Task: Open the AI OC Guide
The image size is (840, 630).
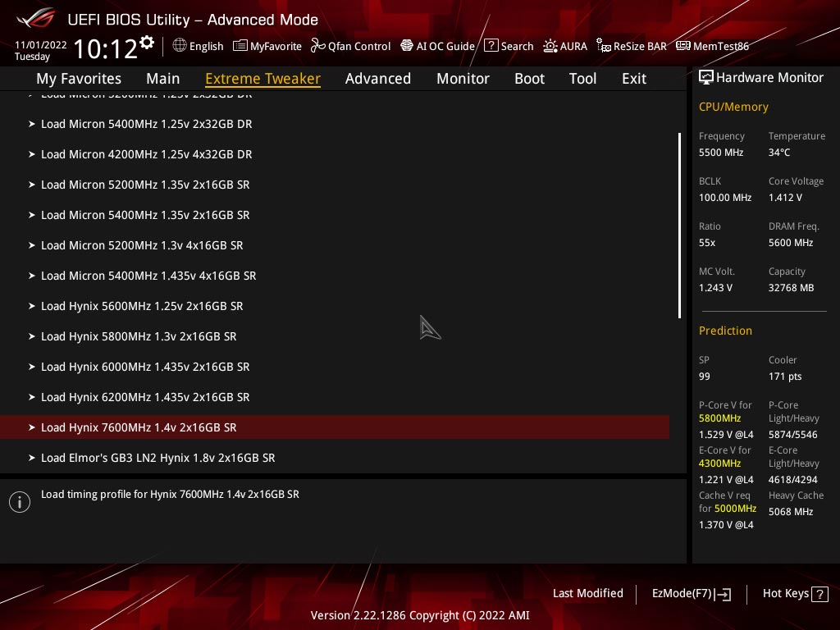Action: coord(438,46)
